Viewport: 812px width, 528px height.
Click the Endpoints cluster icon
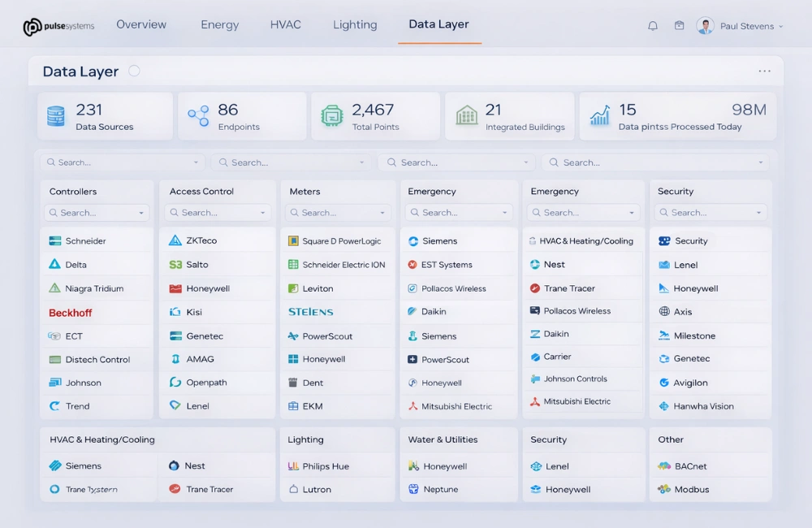(197, 115)
